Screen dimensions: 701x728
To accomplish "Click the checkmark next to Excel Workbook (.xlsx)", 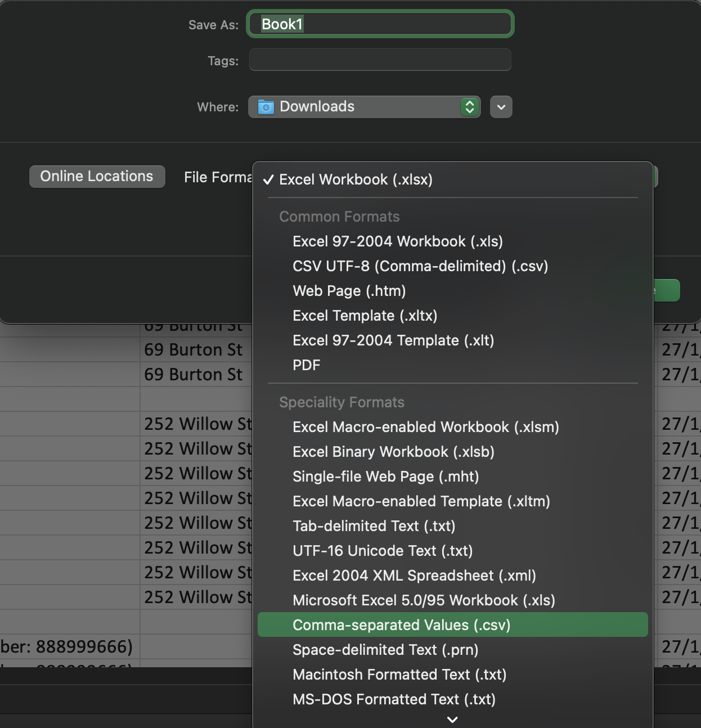I will click(x=269, y=179).
